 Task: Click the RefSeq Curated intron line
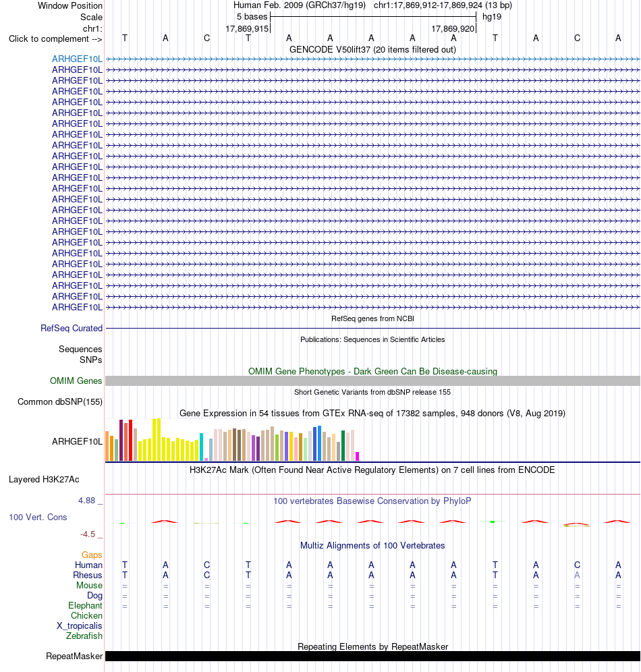(x=372, y=329)
